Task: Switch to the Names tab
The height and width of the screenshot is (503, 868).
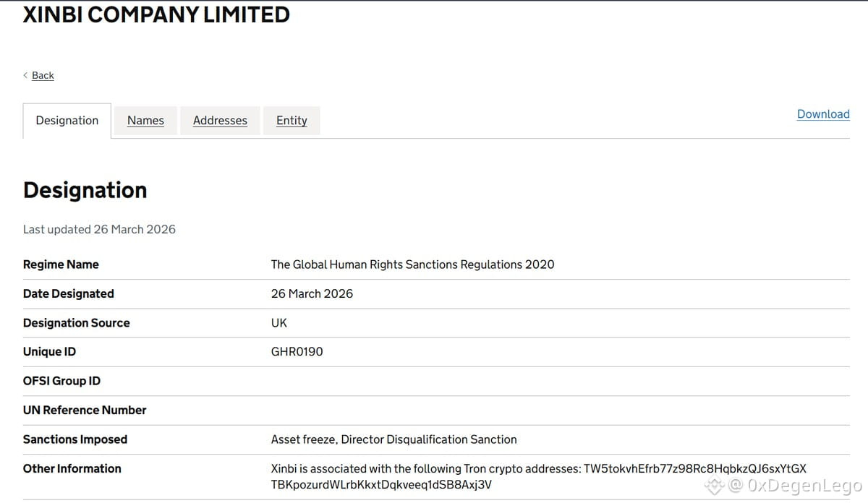Action: click(145, 121)
